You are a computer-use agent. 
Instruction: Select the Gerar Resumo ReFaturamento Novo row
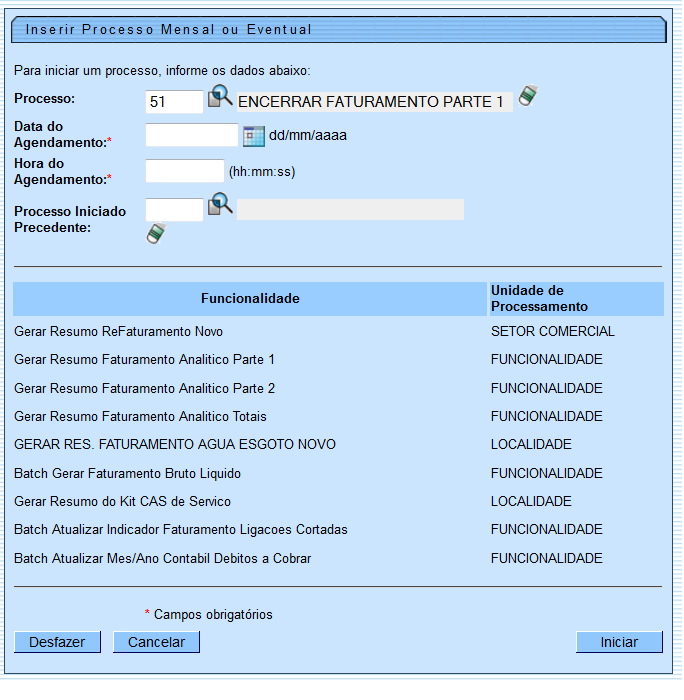(118, 331)
